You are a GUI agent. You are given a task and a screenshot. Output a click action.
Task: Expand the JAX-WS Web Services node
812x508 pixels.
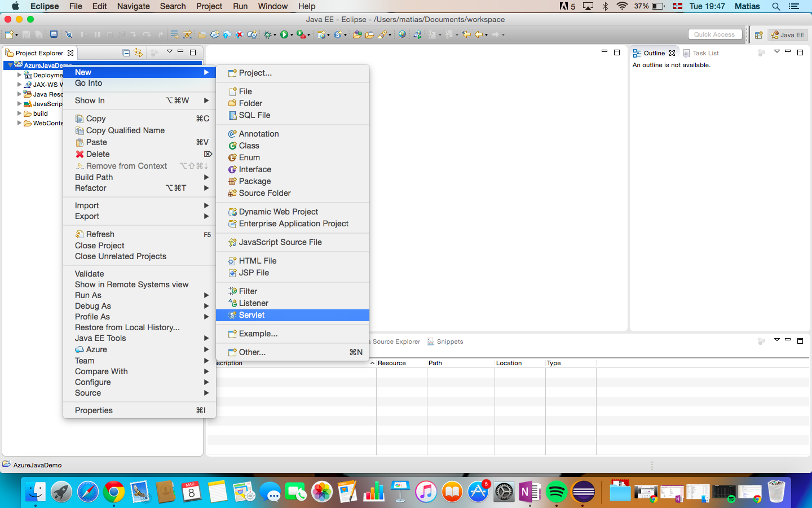pos(19,85)
